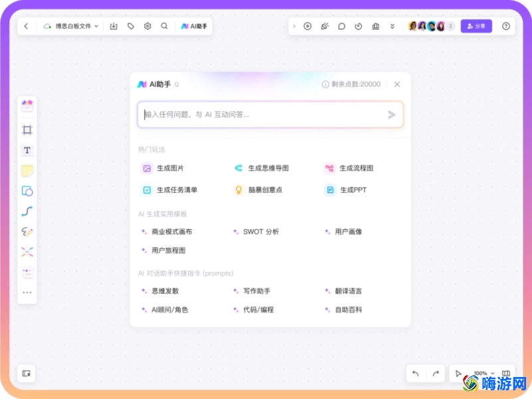532x399 pixels.
Task: Click the celebration confetti icon
Action: [x=325, y=26]
